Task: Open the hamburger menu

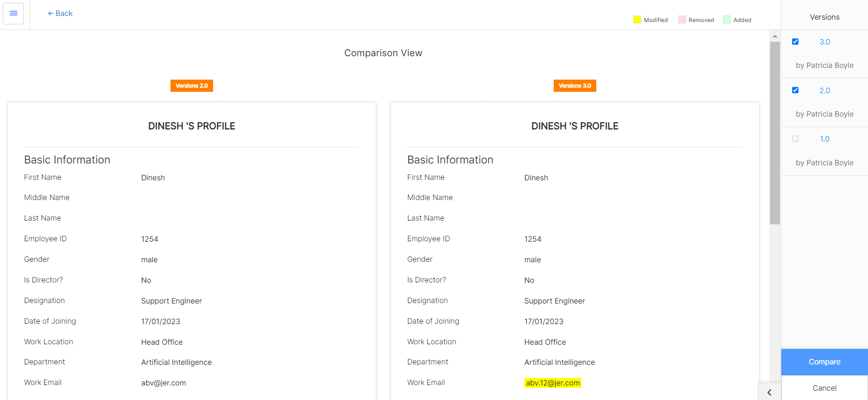Action: (13, 14)
